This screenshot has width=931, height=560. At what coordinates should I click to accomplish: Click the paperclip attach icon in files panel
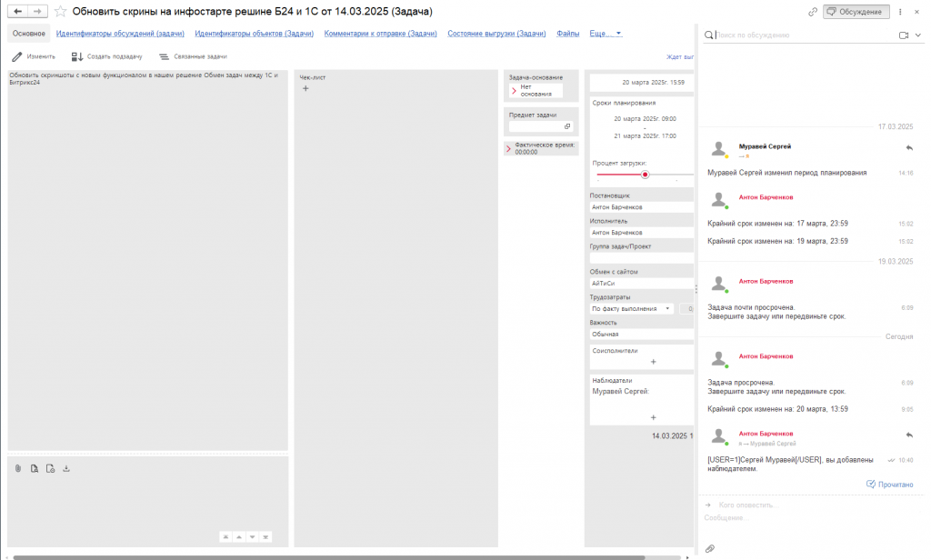17,468
